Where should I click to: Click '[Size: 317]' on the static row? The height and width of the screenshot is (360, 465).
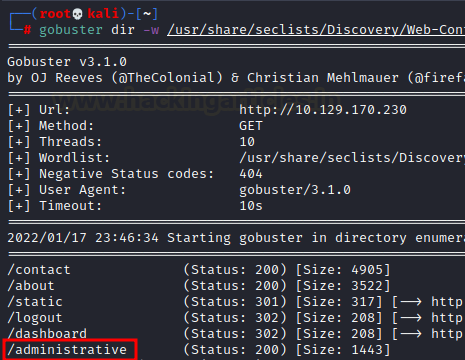tap(339, 302)
